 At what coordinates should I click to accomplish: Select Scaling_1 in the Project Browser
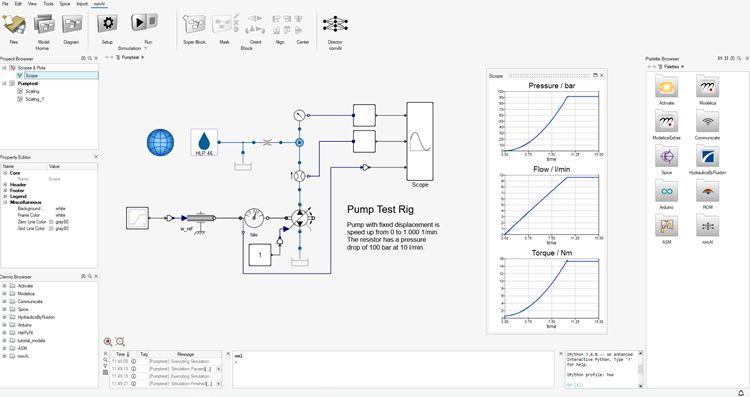[x=34, y=99]
